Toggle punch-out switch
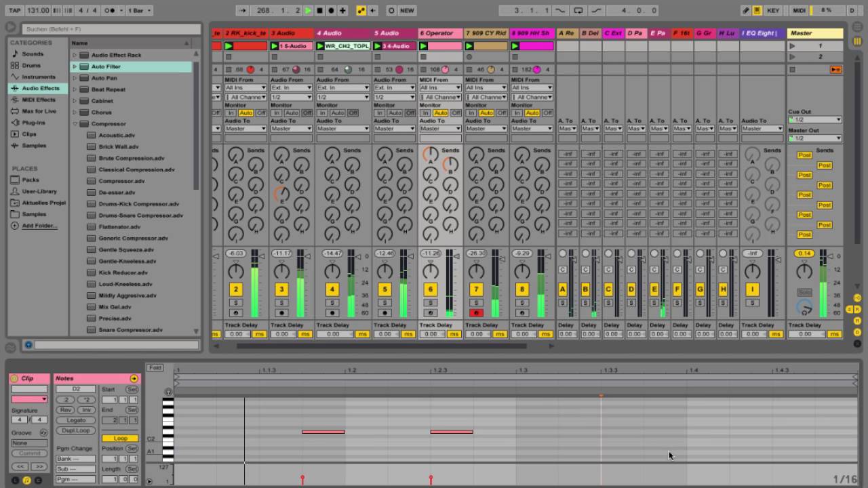868x488 pixels. (x=596, y=10)
